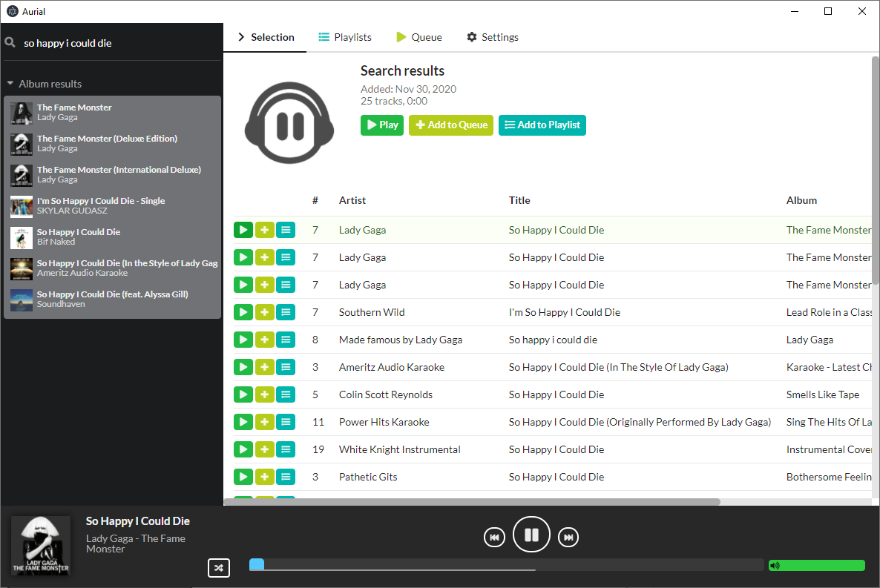
Task: Play the Made famous by Lady Gaga track
Action: tap(243, 340)
